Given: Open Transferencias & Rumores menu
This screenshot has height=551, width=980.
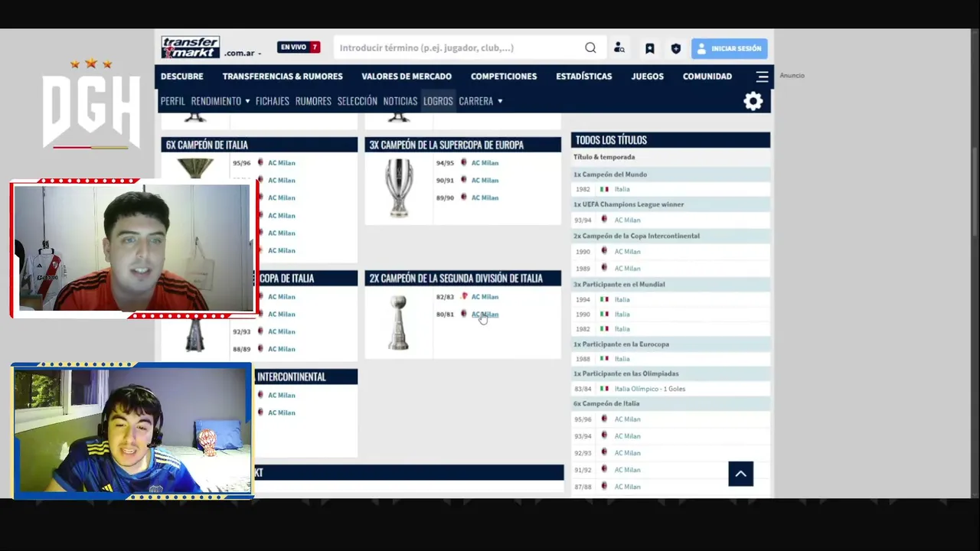Looking at the screenshot, I should pyautogui.click(x=283, y=77).
